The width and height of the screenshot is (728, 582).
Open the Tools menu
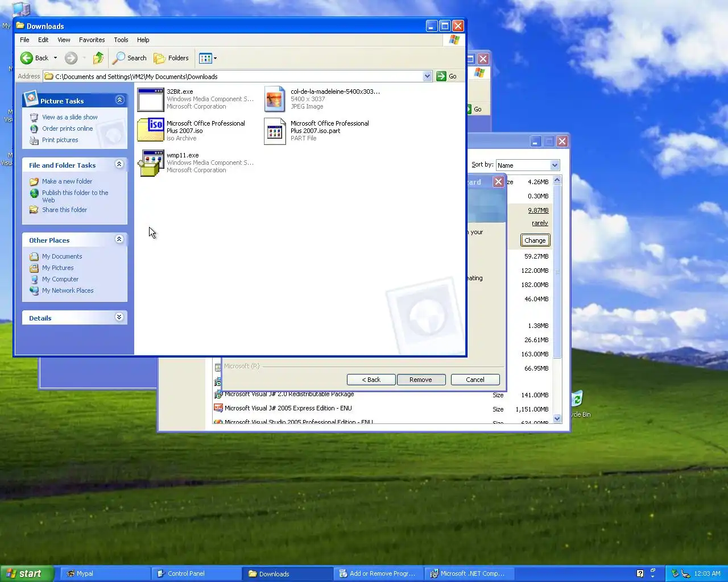121,40
